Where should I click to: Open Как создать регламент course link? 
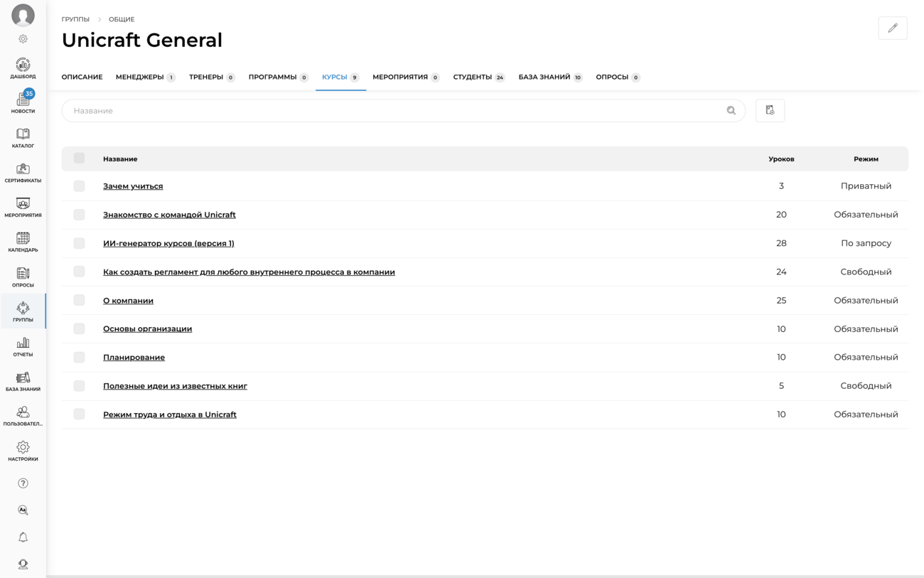[x=249, y=272]
